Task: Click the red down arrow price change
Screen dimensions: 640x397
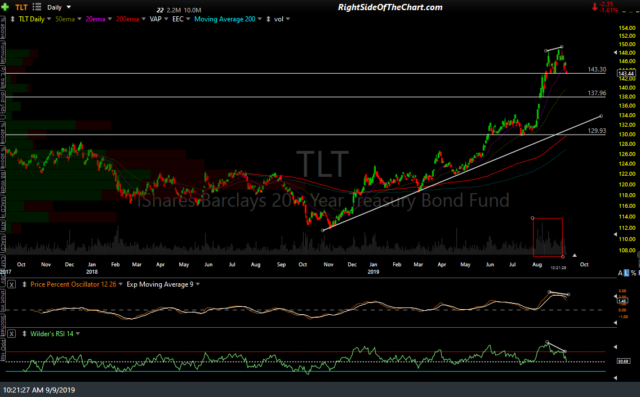Action: [595, 7]
